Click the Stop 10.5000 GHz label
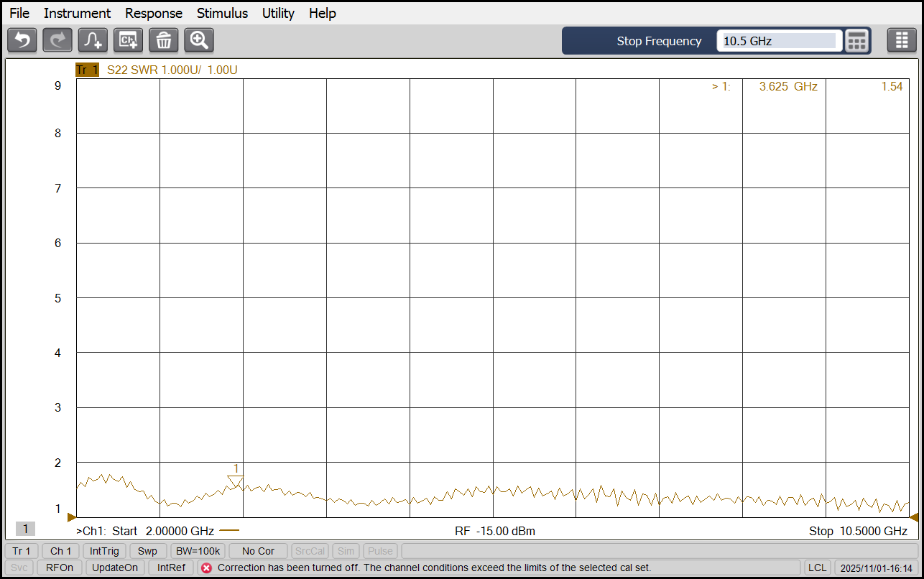Viewport: 924px width, 579px height. click(858, 531)
